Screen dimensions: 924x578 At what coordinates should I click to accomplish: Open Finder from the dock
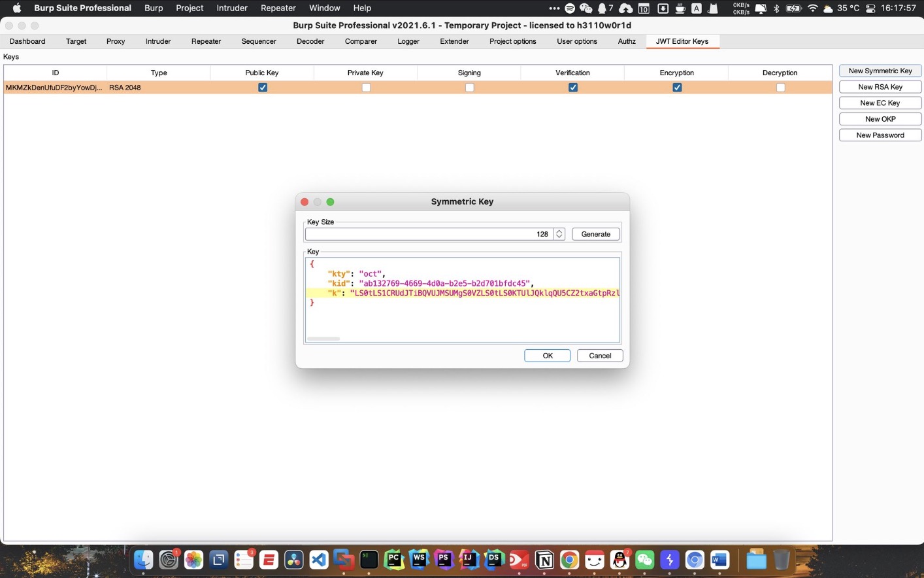pyautogui.click(x=143, y=560)
